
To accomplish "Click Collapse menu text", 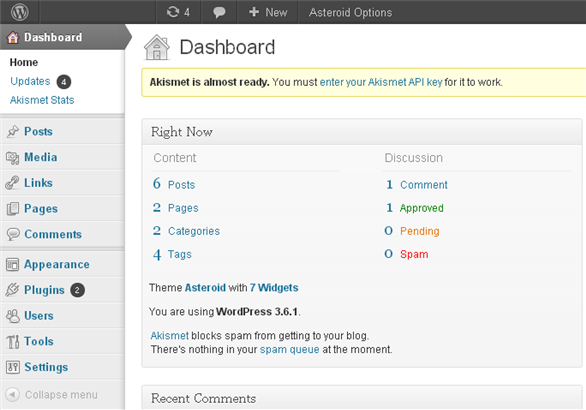I will [61, 395].
